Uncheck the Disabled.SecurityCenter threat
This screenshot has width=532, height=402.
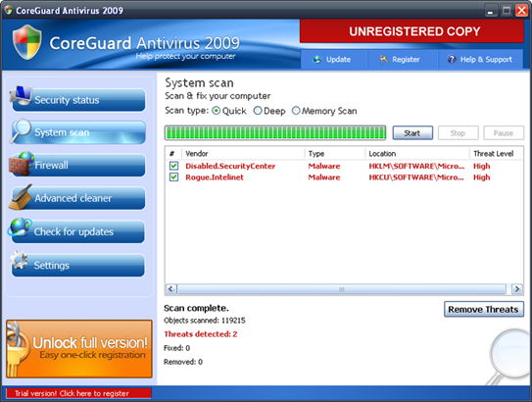[174, 166]
